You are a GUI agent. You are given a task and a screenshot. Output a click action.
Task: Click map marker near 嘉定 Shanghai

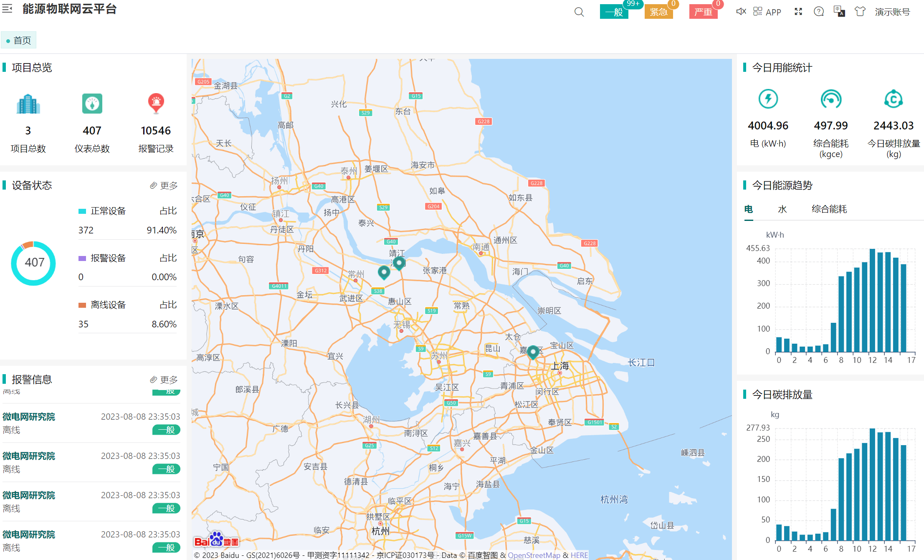pyautogui.click(x=533, y=352)
